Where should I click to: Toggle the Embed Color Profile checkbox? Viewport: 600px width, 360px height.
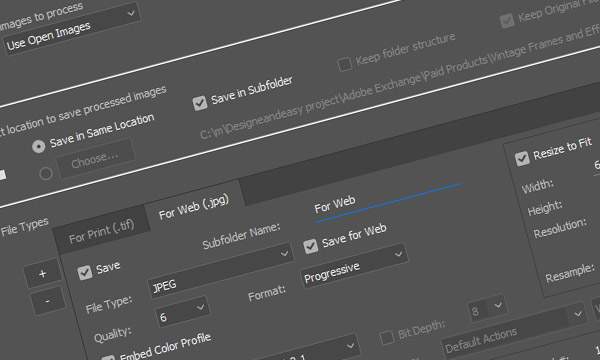pos(108,359)
